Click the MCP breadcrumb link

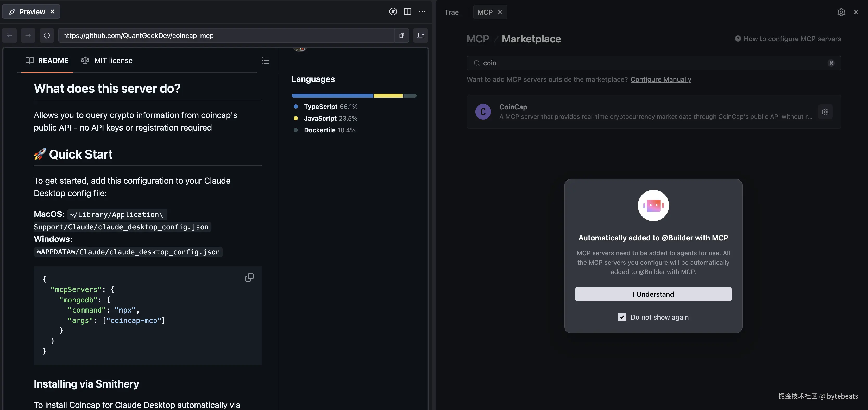478,39
